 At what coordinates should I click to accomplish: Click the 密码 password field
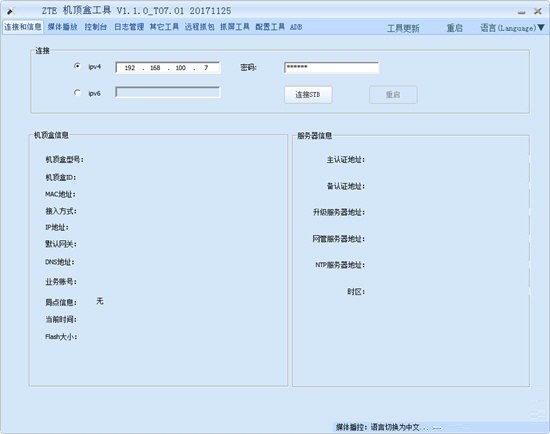point(331,67)
